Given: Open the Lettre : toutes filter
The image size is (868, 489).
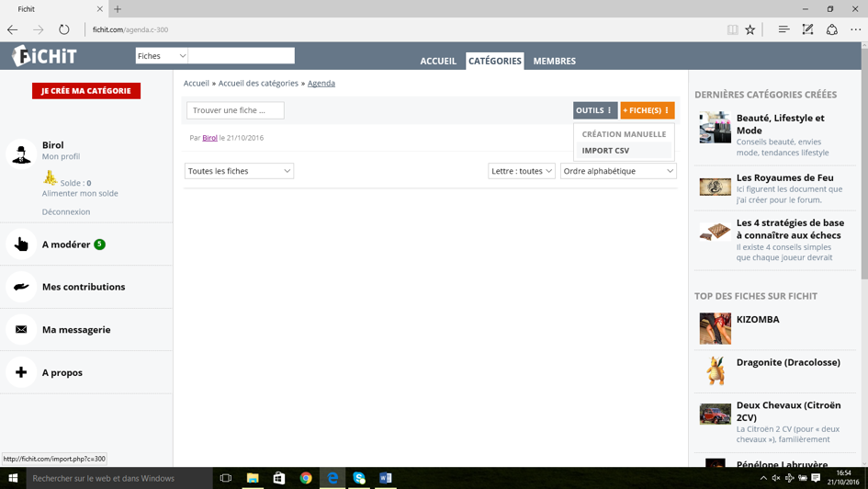Looking at the screenshot, I should (521, 171).
